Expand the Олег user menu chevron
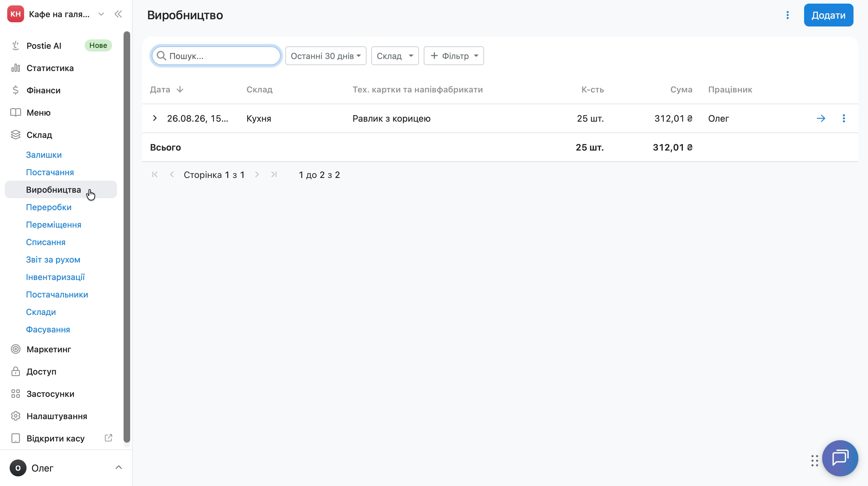This screenshot has width=868, height=486. 119,468
